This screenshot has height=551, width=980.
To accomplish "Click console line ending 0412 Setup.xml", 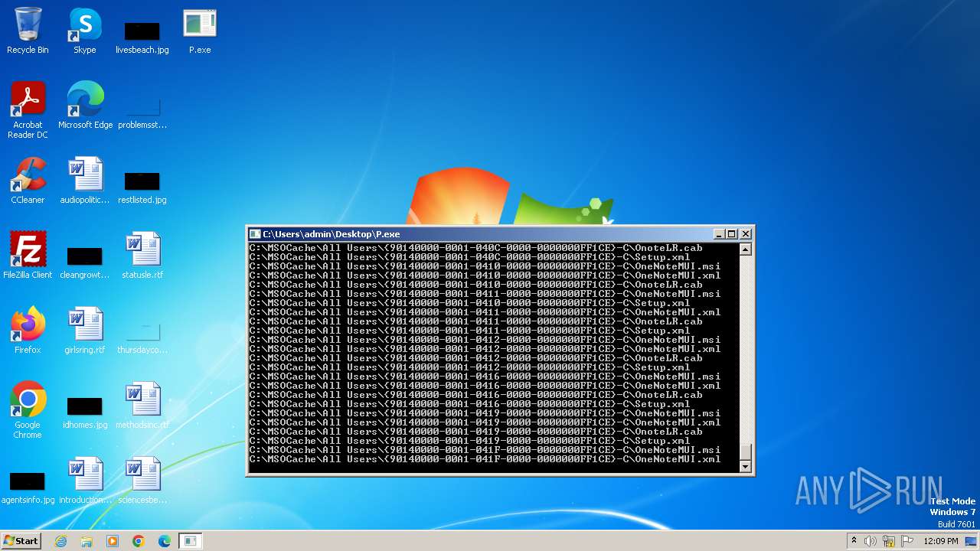I will (x=469, y=367).
